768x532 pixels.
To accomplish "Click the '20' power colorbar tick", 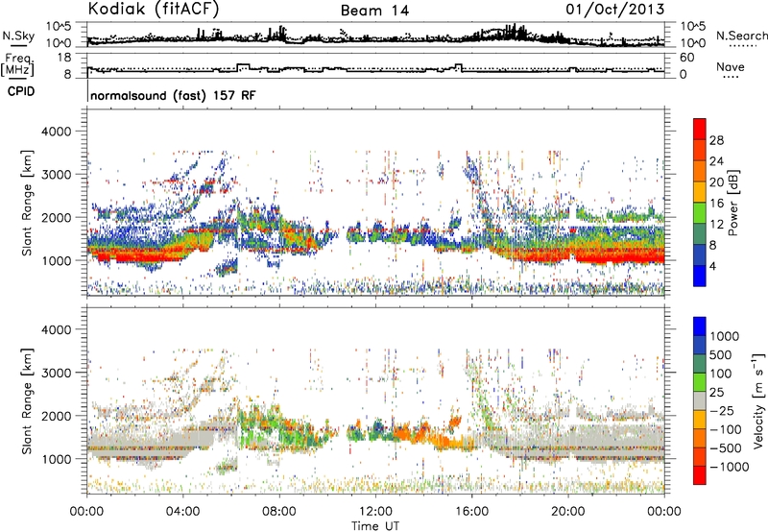I will tap(716, 182).
